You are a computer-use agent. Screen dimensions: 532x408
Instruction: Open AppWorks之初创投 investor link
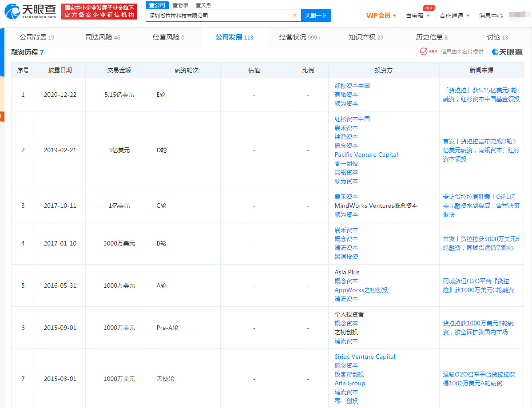361,290
